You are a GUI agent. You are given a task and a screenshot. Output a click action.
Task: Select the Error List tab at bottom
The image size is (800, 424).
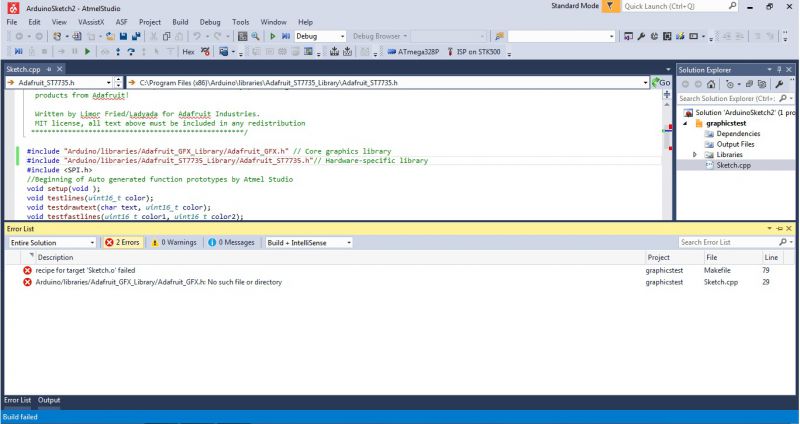[17, 401]
